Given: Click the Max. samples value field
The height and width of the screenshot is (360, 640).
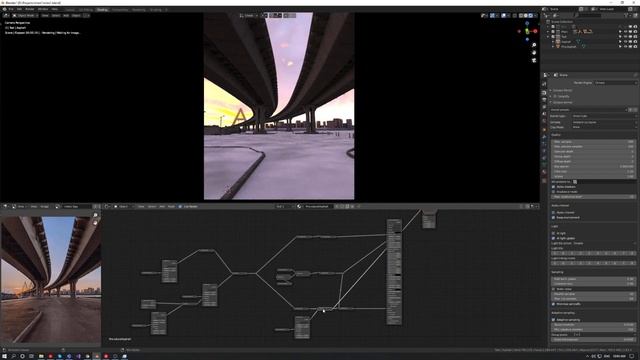Looking at the screenshot, I should click(x=593, y=142).
